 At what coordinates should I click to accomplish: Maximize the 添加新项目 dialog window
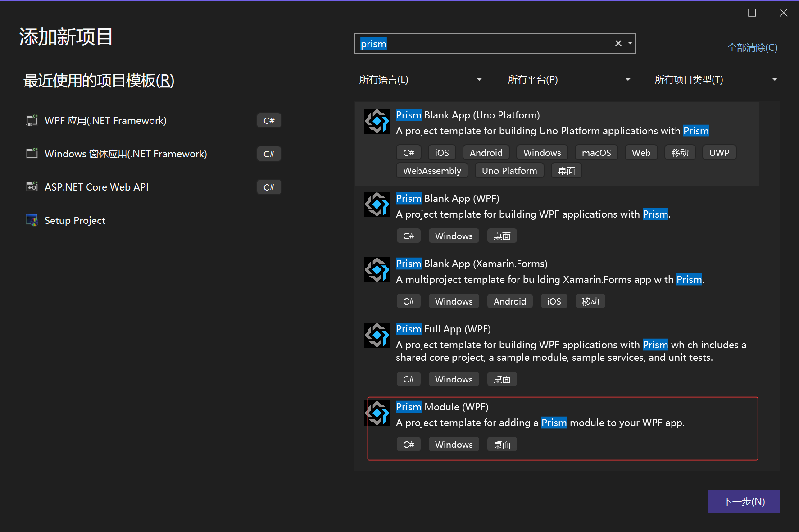[752, 13]
